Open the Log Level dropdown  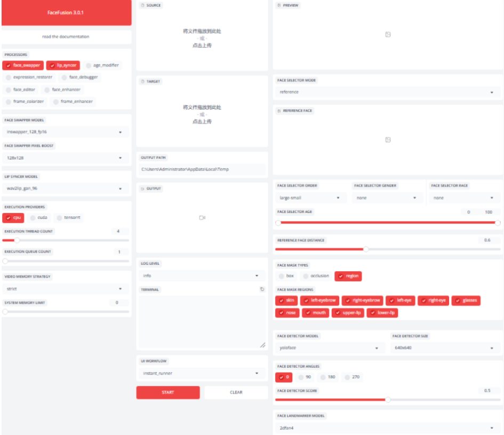point(202,276)
